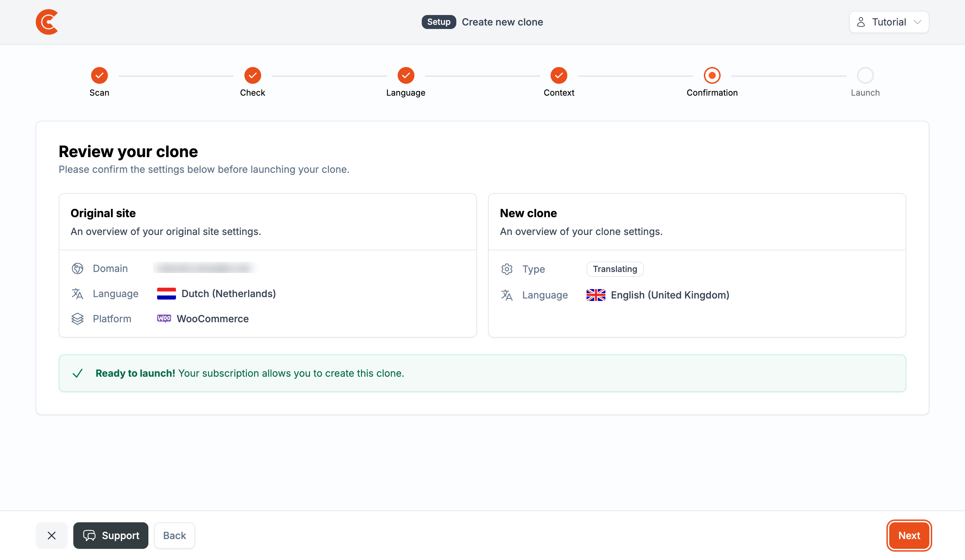Click the Netherlands flag icon
The image size is (965, 560).
pyautogui.click(x=166, y=293)
